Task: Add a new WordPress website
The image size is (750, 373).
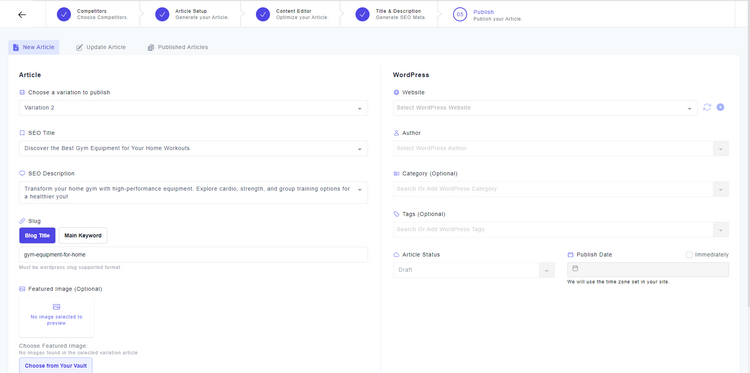Action: click(x=720, y=108)
